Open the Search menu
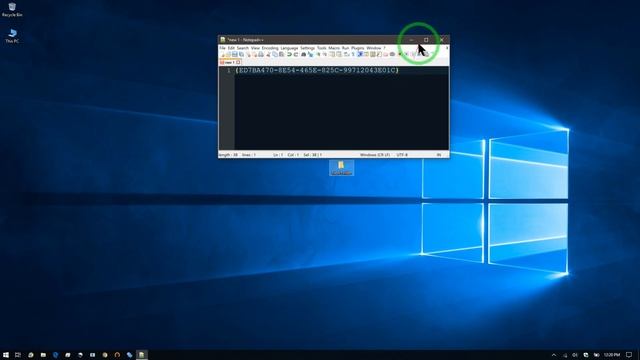640x360 pixels. click(243, 48)
